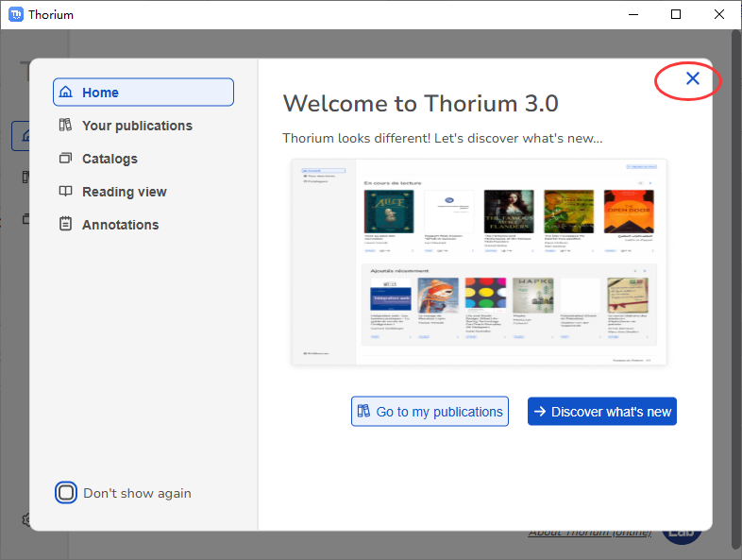742x560 pixels.
Task: Click the house icon next to Home
Action: 65,93
